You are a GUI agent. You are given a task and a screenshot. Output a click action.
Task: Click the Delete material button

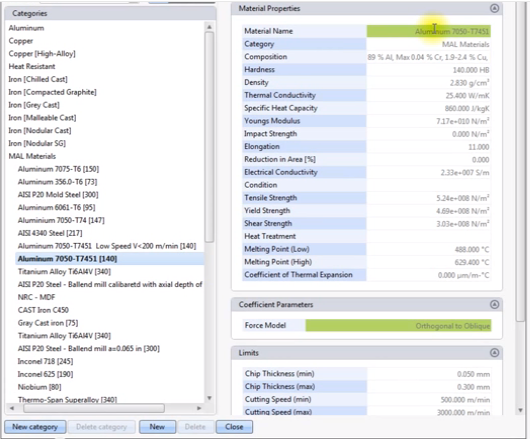pos(195,427)
